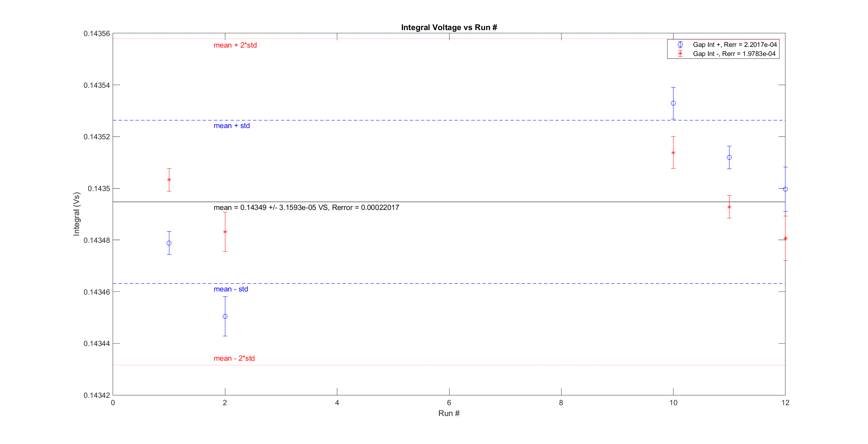Click the red asterisk marker at run 10
This screenshot has width=868, height=444.
[673, 153]
